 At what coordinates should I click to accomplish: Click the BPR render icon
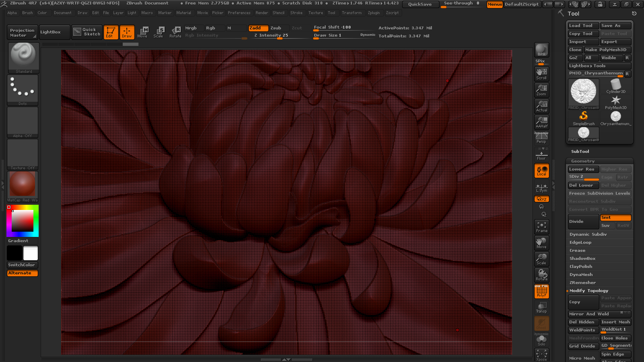[x=541, y=49]
